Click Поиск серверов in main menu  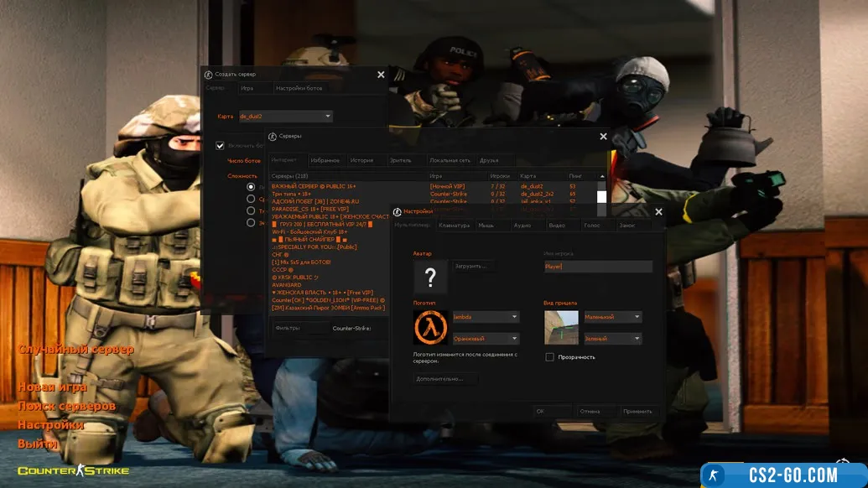pos(67,406)
